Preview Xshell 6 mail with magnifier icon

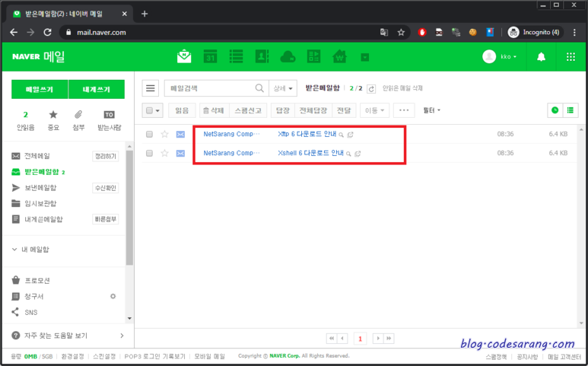point(348,154)
